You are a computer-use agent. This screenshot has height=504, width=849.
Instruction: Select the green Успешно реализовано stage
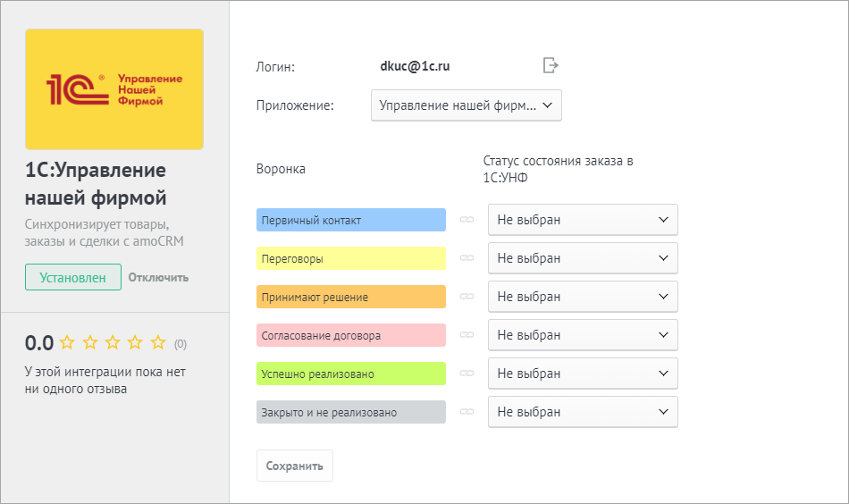coord(350,374)
